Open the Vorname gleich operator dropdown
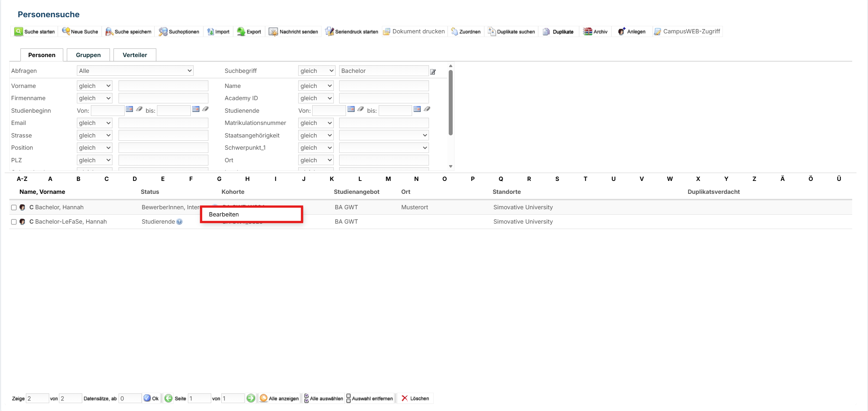The height and width of the screenshot is (411, 868). [94, 86]
